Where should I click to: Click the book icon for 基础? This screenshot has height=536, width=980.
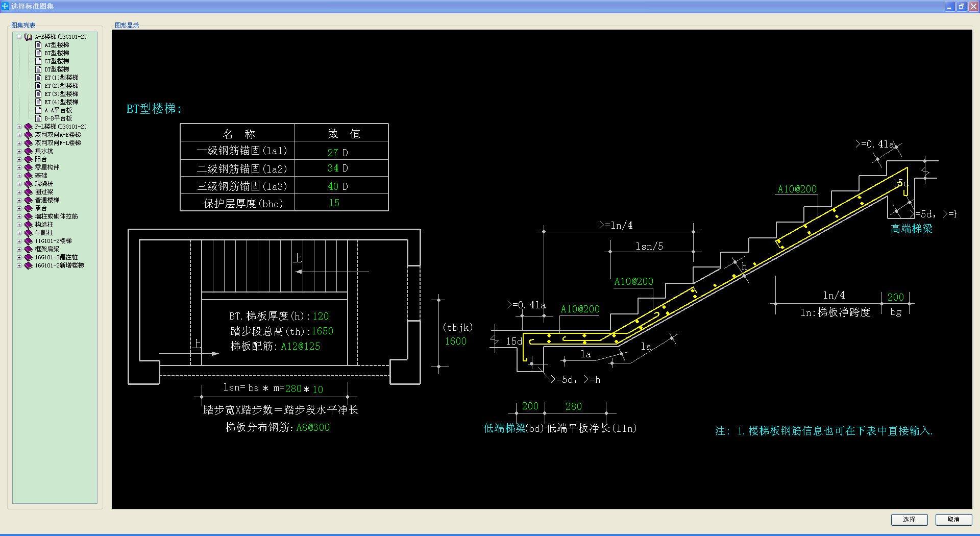[29, 176]
